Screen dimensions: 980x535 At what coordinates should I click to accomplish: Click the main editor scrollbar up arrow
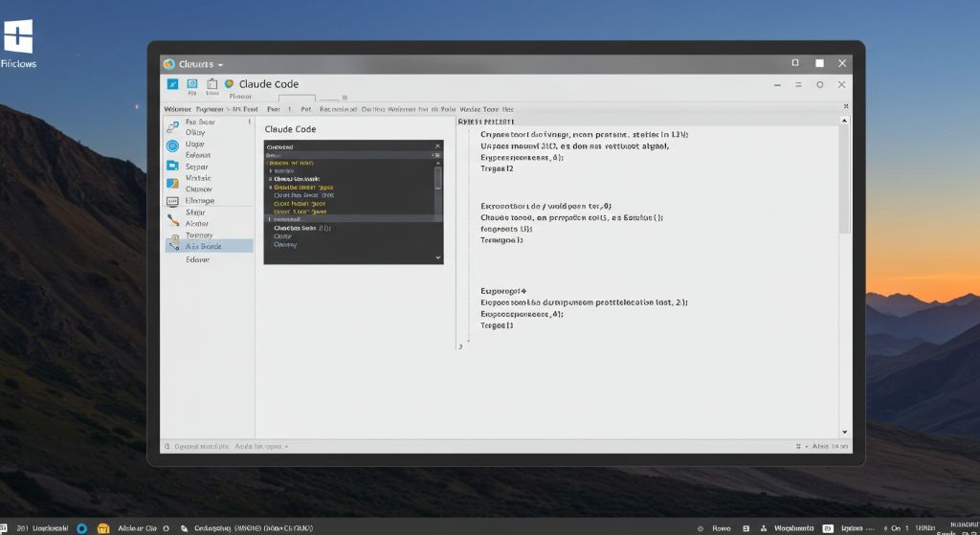844,121
